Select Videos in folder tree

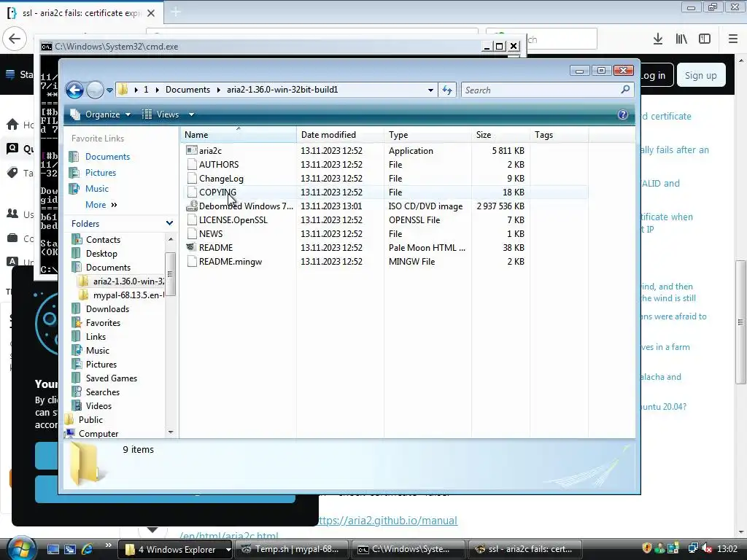[98, 405]
